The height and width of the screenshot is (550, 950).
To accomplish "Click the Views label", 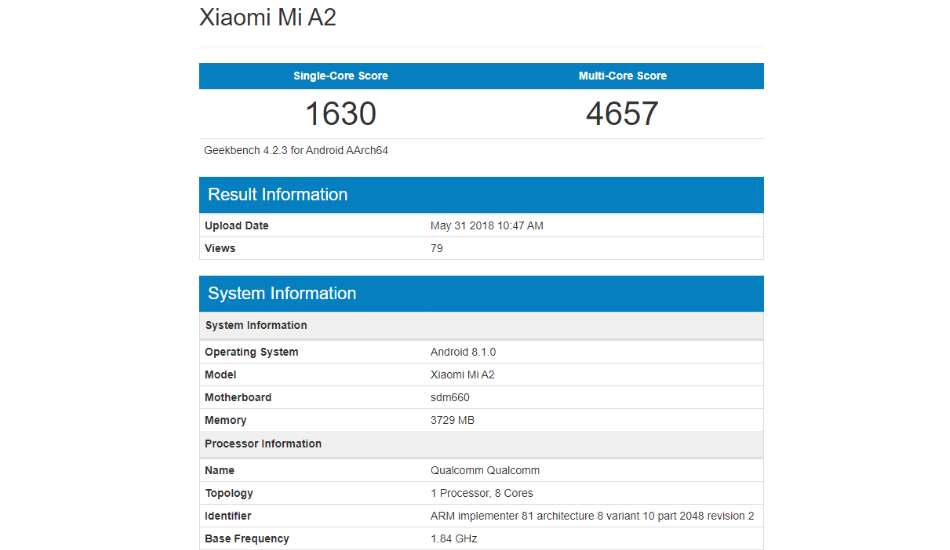I will click(x=220, y=248).
